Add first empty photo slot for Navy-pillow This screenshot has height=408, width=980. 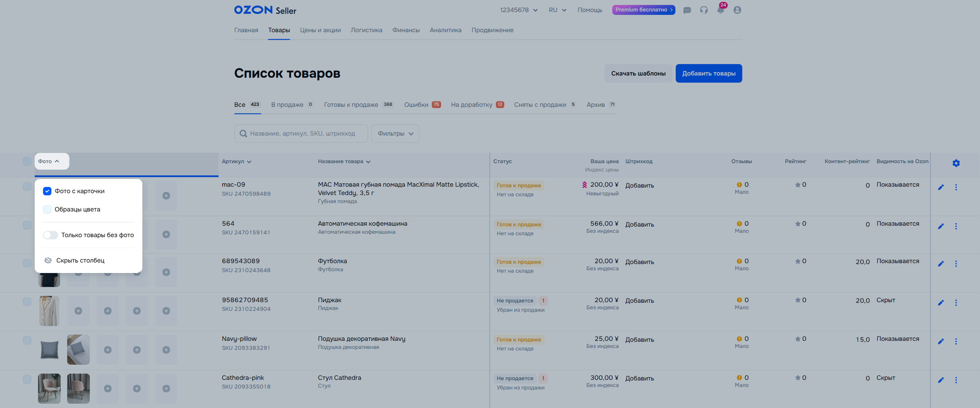[108, 350]
